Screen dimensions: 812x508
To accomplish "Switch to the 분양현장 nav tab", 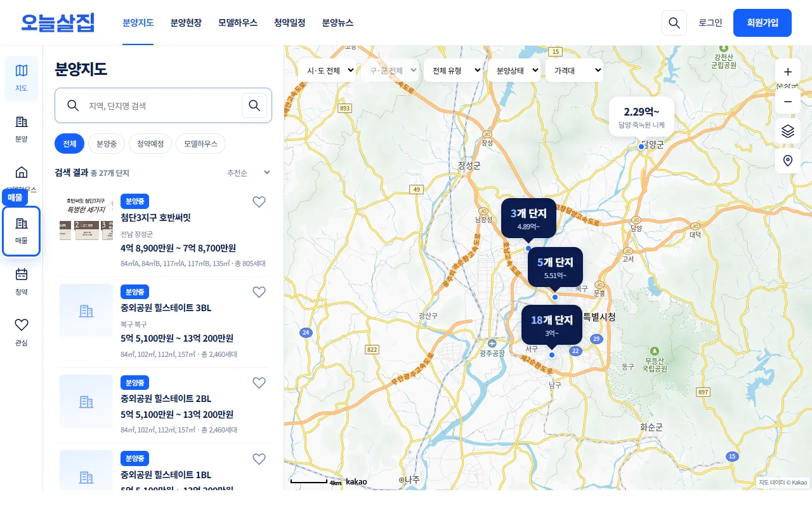I will (186, 22).
